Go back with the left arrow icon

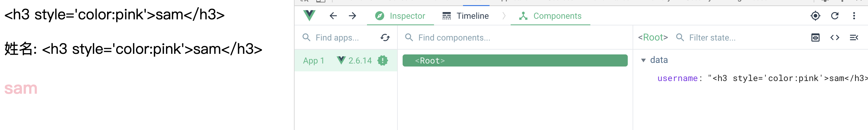[x=333, y=16]
